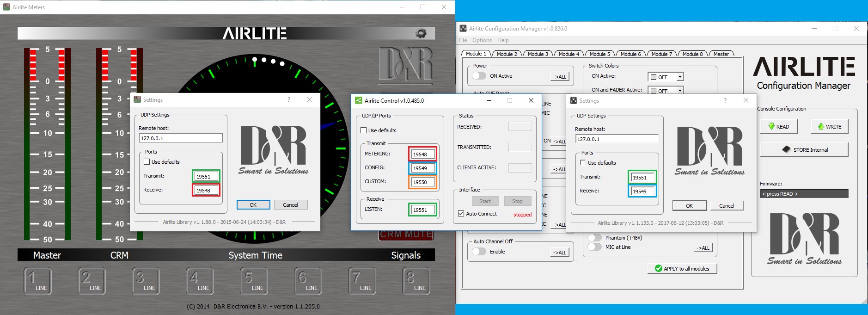Click the METERING transmit port field
Image resolution: width=868 pixels, height=315 pixels.
click(422, 154)
